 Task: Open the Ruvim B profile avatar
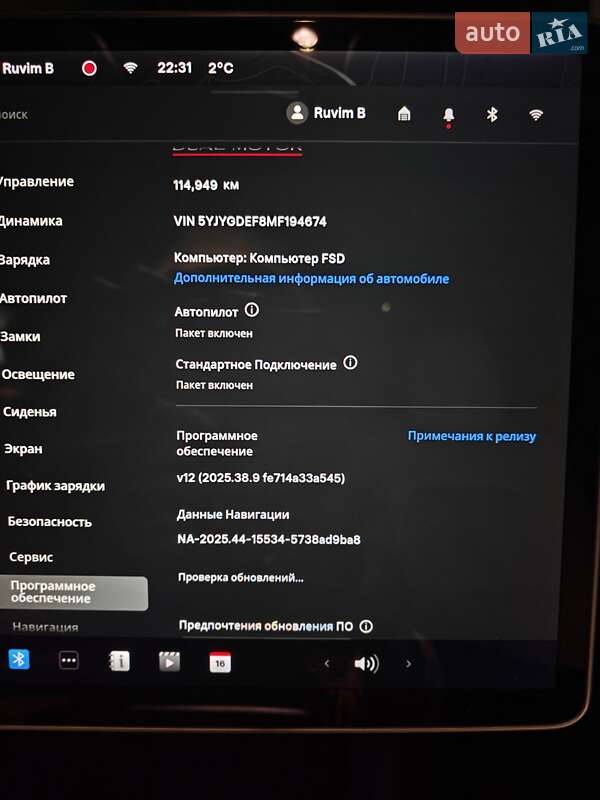[297, 113]
